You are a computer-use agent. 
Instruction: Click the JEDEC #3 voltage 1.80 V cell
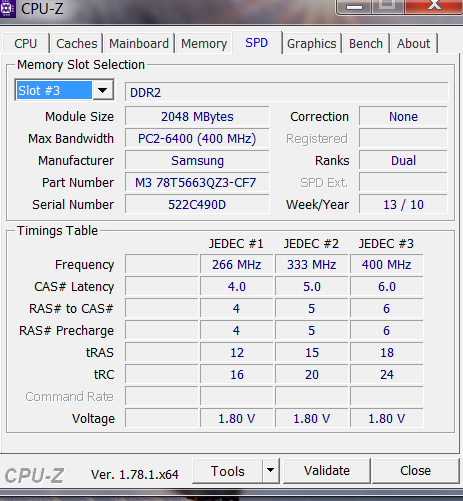pyautogui.click(x=387, y=419)
